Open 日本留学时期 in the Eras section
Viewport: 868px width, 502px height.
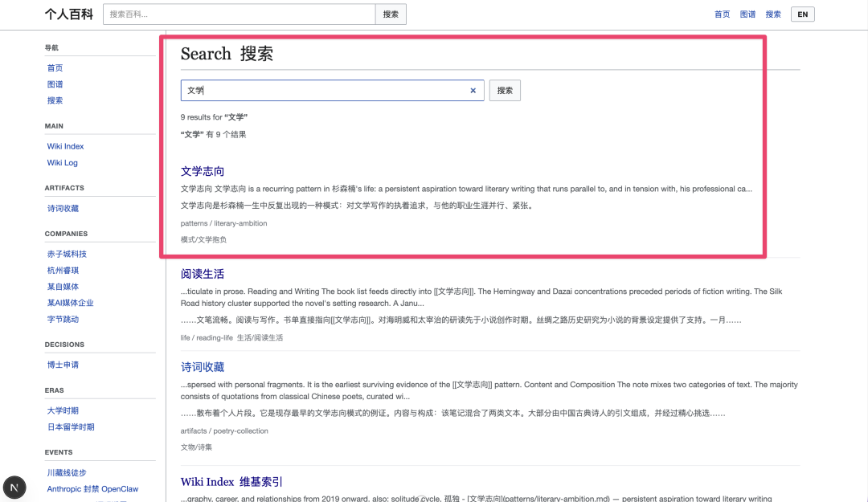71,427
